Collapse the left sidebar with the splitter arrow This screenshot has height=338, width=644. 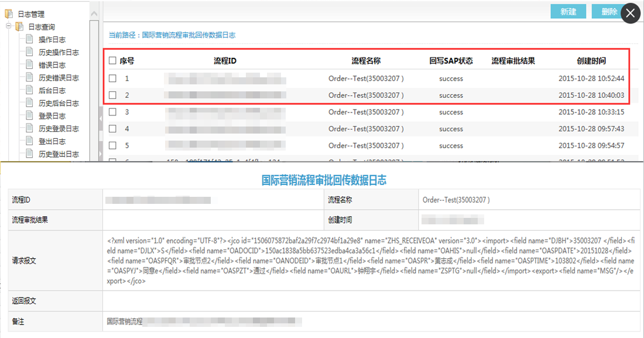click(x=100, y=119)
